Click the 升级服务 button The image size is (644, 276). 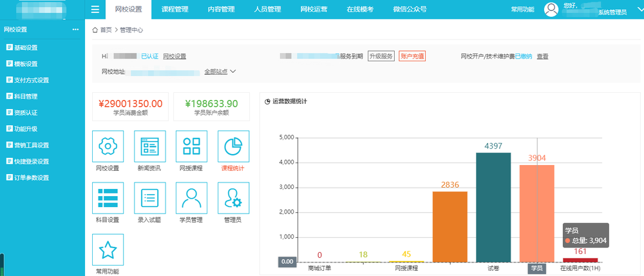pyautogui.click(x=381, y=56)
